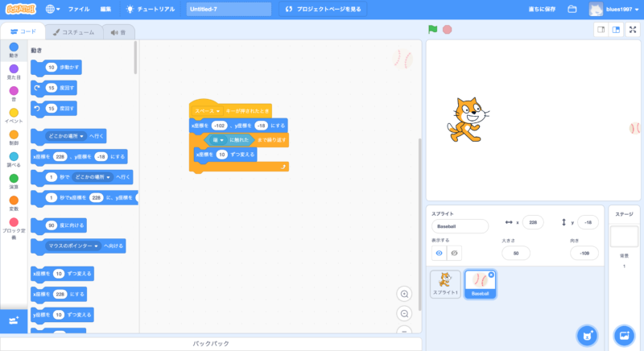Viewport: 644px width, 351px height.
Task: Open the choose a backdrop button
Action: coord(623,334)
